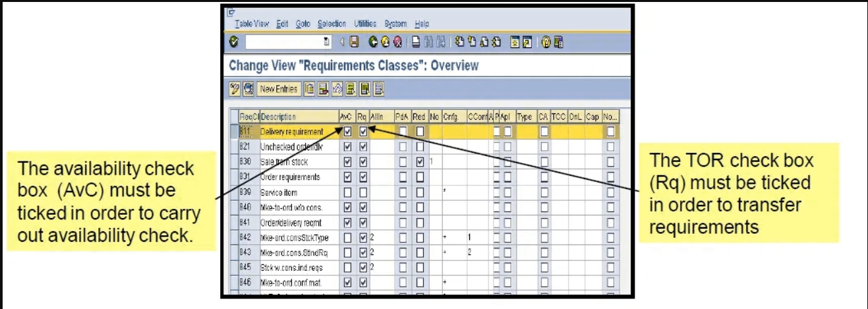The height and width of the screenshot is (309, 868).
Task: Open the Help question mark icon
Action: click(x=546, y=42)
